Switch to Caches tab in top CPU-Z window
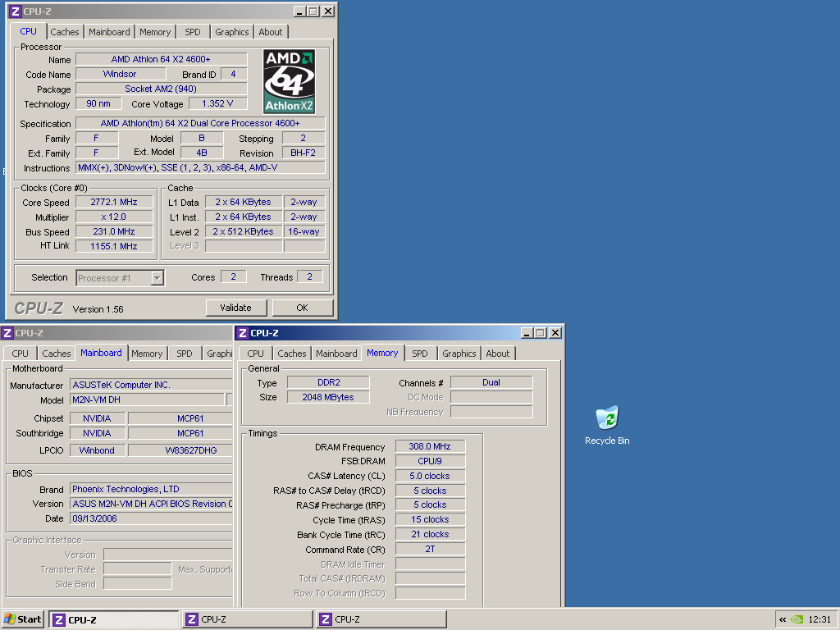This screenshot has width=840, height=630. 65,32
